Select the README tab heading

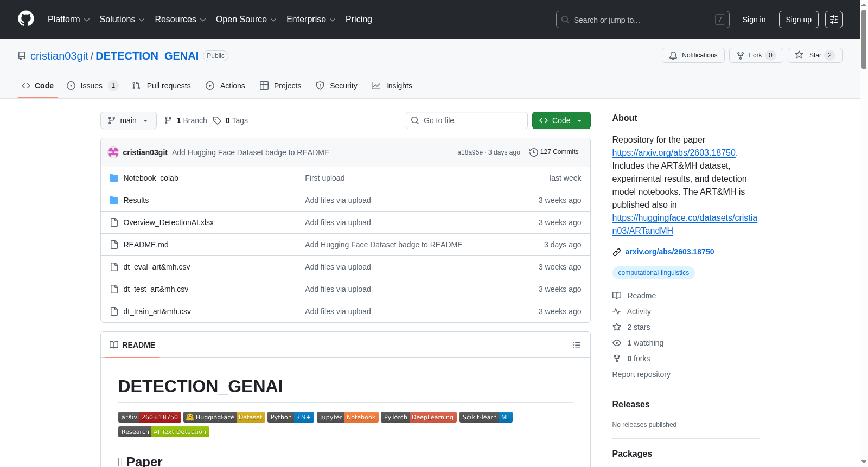click(132, 345)
